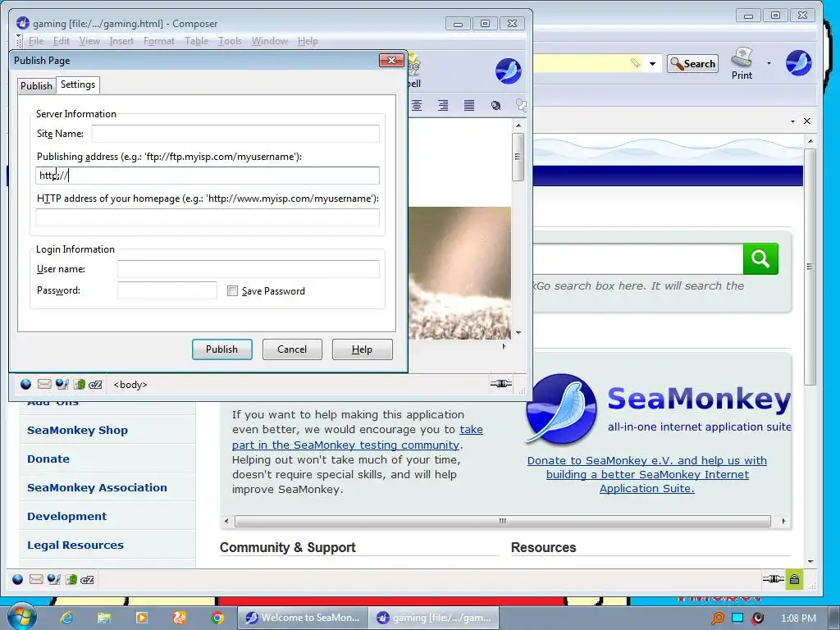Open Internet Explorer from taskbar
Screen dimensions: 840x630
click(x=66, y=619)
